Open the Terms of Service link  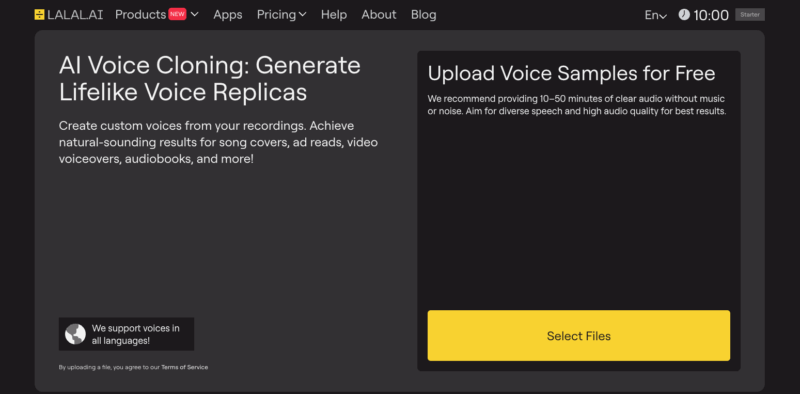pos(185,367)
